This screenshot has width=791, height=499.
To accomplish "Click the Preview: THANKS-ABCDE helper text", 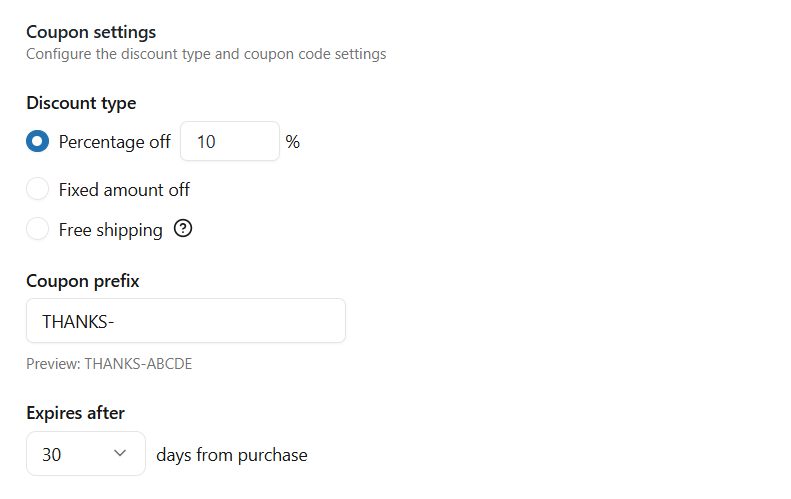I will pyautogui.click(x=109, y=364).
